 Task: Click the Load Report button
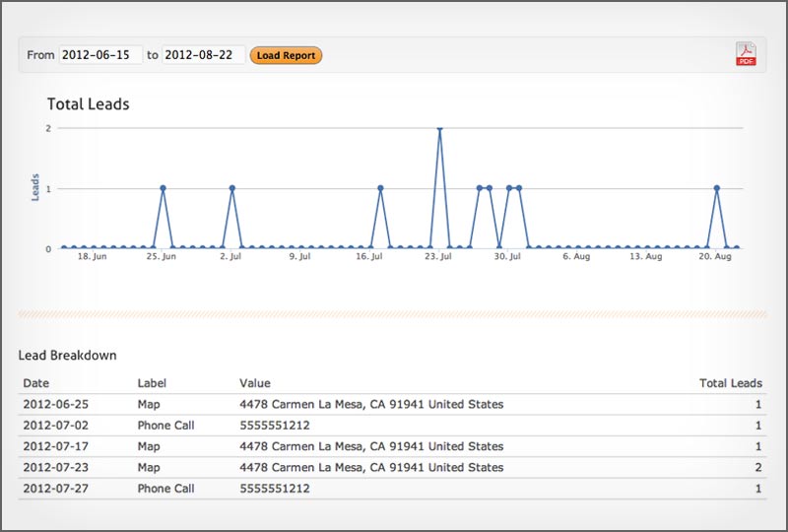[x=286, y=55]
